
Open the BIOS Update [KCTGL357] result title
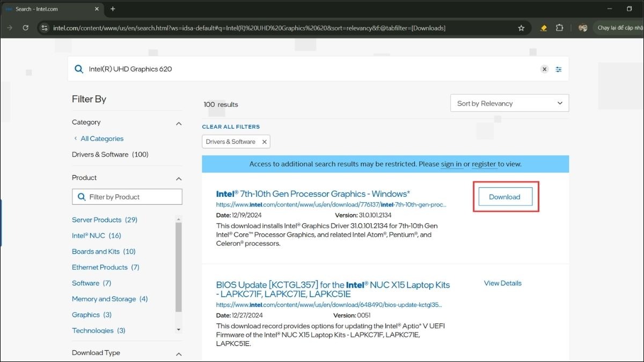(x=333, y=289)
